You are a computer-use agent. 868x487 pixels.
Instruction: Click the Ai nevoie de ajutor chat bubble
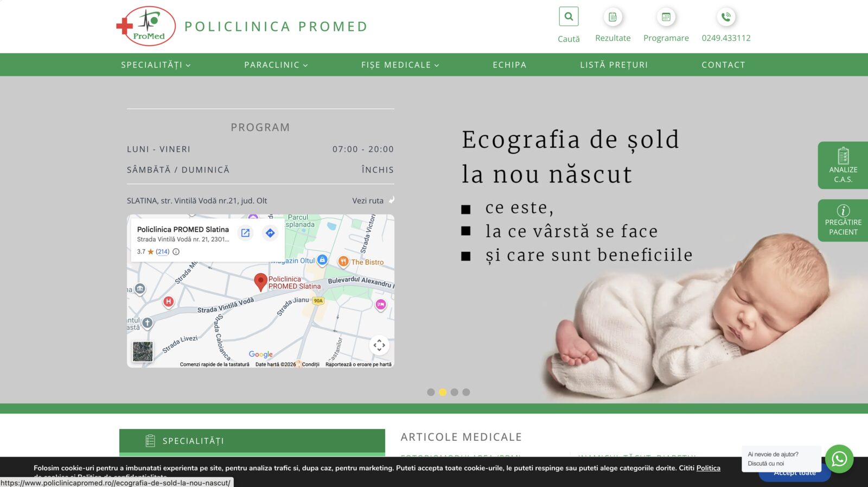[781, 459]
